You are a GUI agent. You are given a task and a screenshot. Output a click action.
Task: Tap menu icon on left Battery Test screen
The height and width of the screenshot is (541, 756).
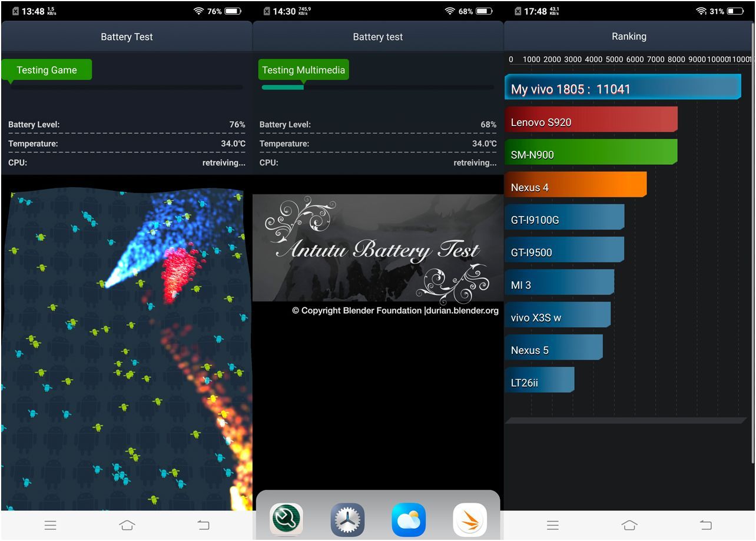pos(51,525)
